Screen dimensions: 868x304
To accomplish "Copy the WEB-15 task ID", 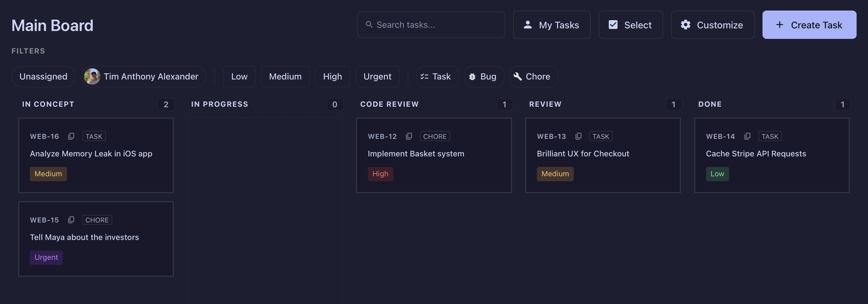I will pyautogui.click(x=71, y=220).
